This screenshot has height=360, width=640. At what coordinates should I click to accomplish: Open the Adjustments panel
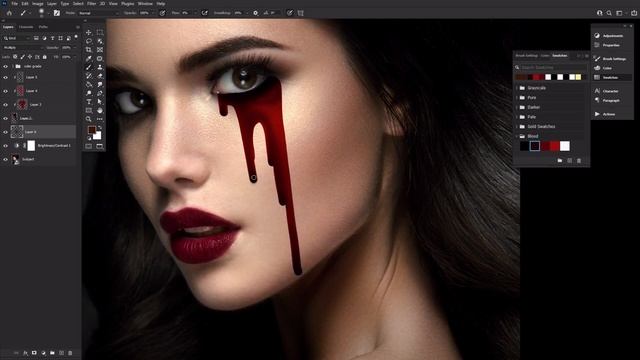tap(609, 36)
